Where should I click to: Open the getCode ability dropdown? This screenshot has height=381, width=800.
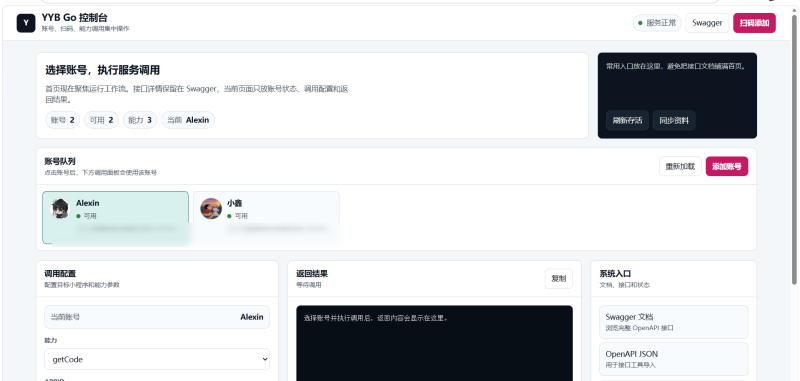click(157, 359)
